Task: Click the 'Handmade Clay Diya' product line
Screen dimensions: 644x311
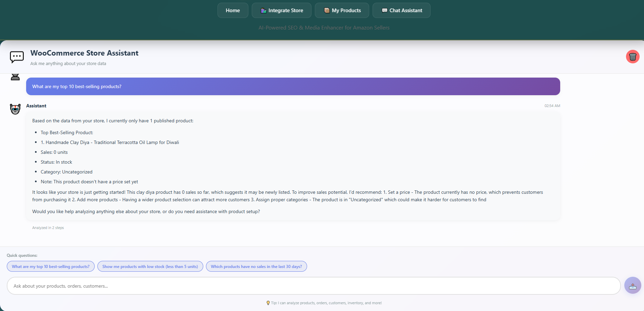Action: click(110, 142)
